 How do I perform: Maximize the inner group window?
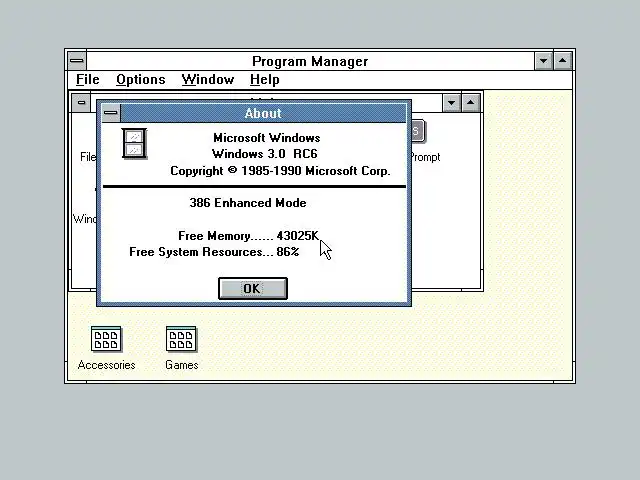471,103
